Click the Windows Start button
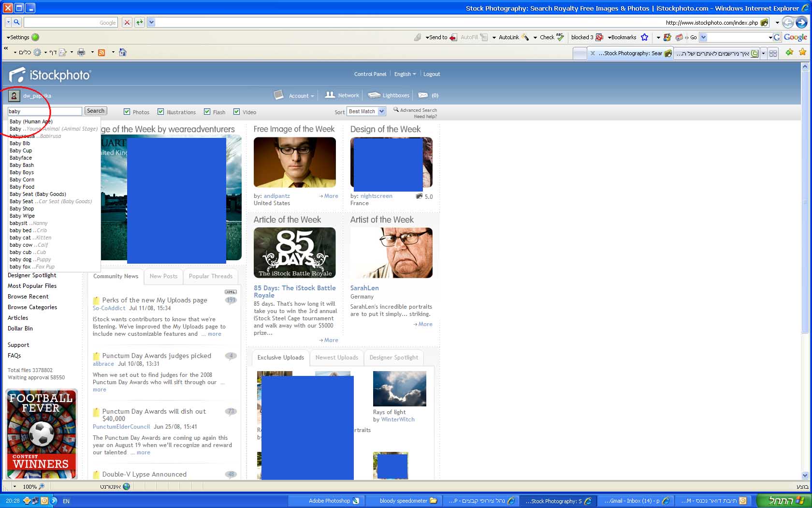The image size is (812, 508). pyautogui.click(x=783, y=501)
